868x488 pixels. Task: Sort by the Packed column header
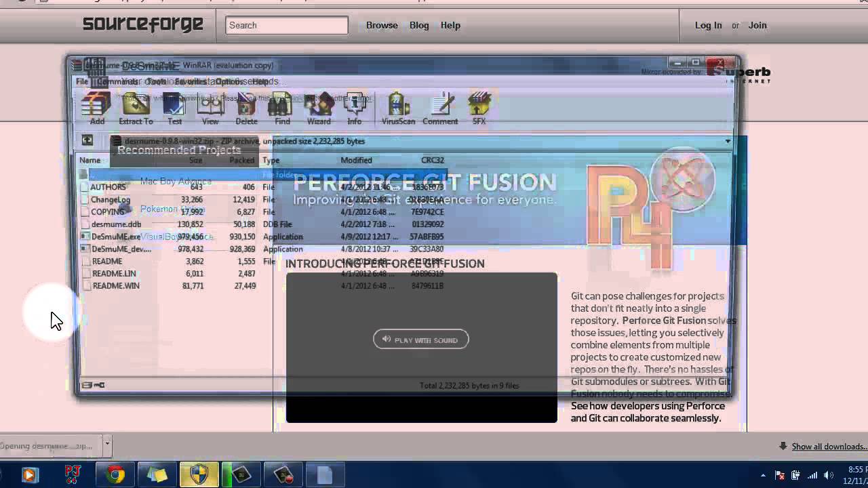click(241, 160)
